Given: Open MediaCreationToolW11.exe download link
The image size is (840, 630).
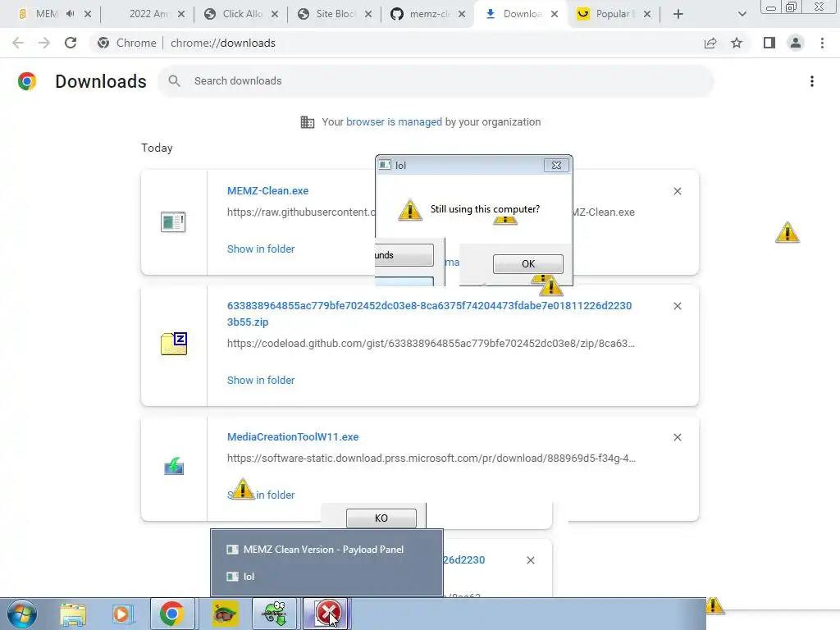Looking at the screenshot, I should [293, 437].
